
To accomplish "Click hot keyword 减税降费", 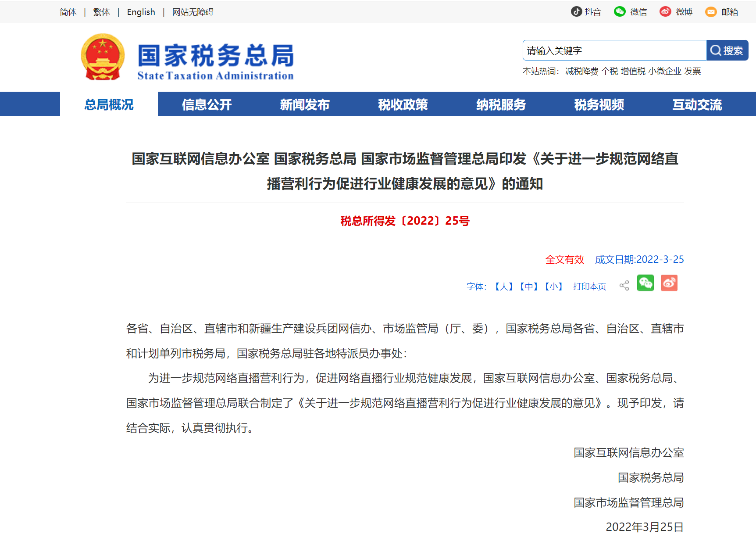I will [x=581, y=71].
